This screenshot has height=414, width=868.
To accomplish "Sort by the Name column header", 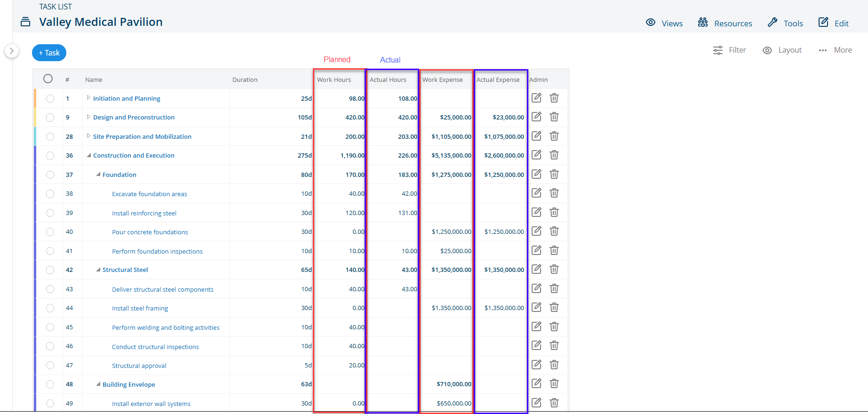I will point(94,80).
